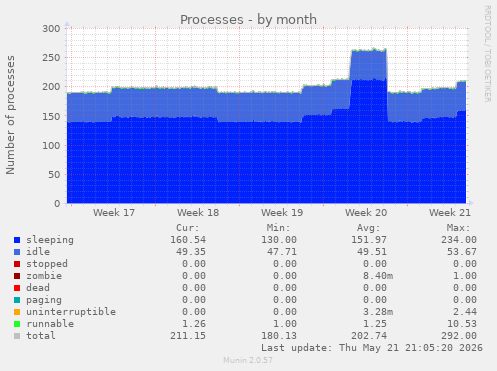The width and height of the screenshot is (497, 371).
Task: Click sleeping current value 160.54
Action: [x=188, y=240]
